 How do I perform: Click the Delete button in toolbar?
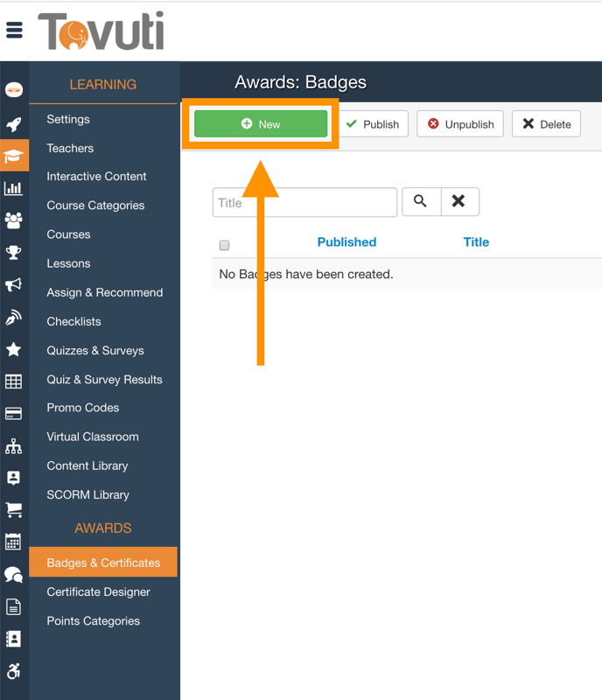[546, 124]
